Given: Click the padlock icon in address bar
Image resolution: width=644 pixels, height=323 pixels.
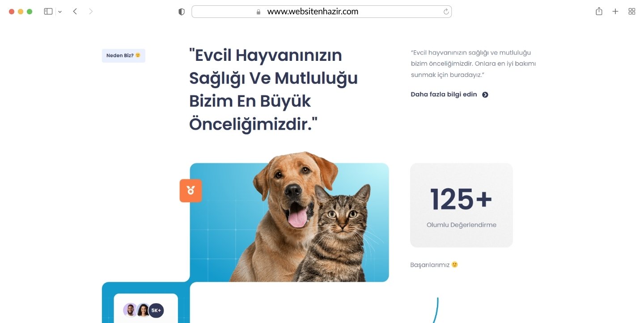Looking at the screenshot, I should click(258, 12).
